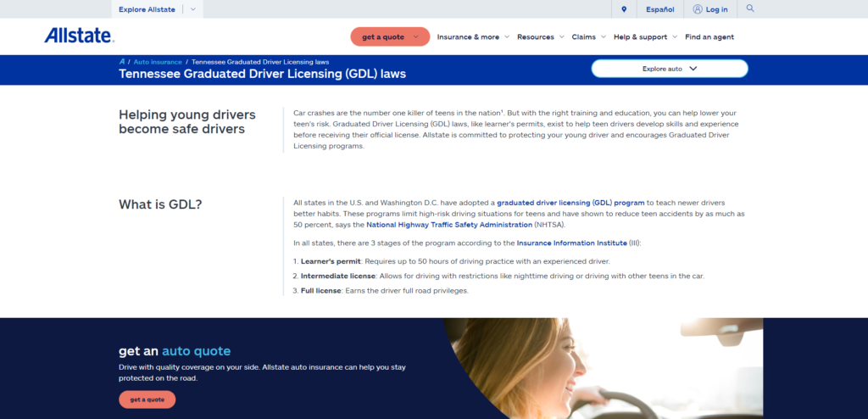This screenshot has width=868, height=419.
Task: Click the breadcrumb home icon
Action: coord(122,62)
